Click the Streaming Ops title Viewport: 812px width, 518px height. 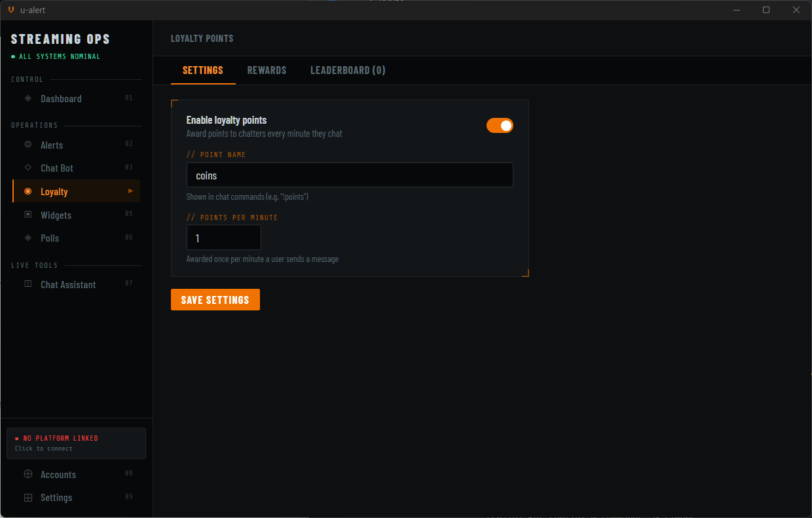(61, 39)
